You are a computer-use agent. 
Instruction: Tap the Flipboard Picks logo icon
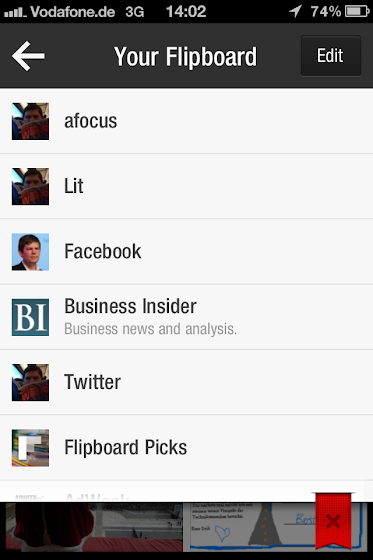tap(30, 448)
